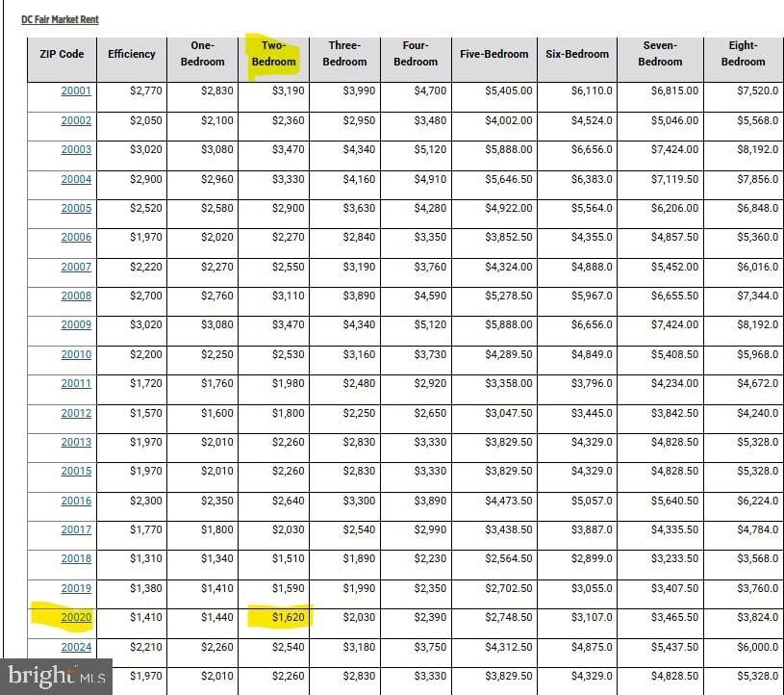Open ZIP code 20002 link
Viewport: 784px width, 695px height.
[76, 120]
